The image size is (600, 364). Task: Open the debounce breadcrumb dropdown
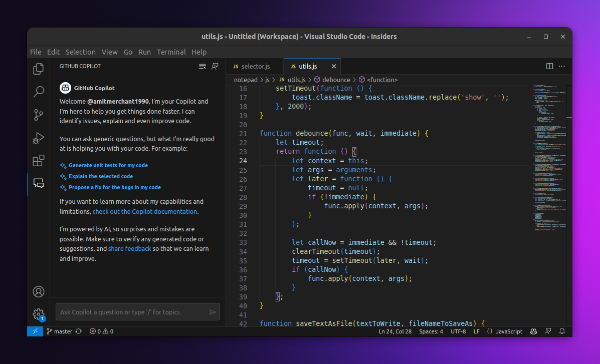click(x=336, y=79)
